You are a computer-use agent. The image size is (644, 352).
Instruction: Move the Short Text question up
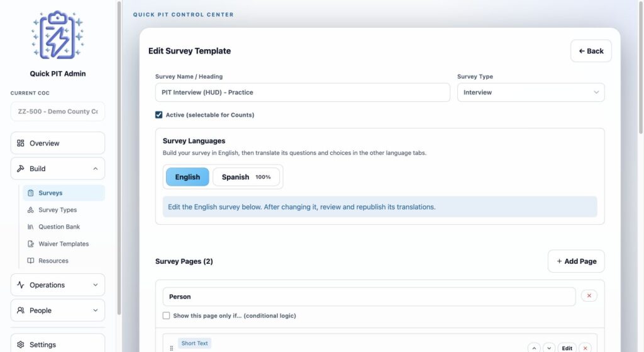[534, 348]
